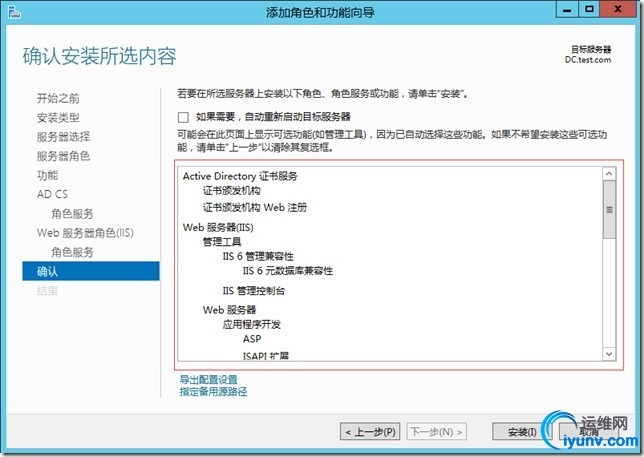Click the 指定备用源路径 link

[x=213, y=391]
